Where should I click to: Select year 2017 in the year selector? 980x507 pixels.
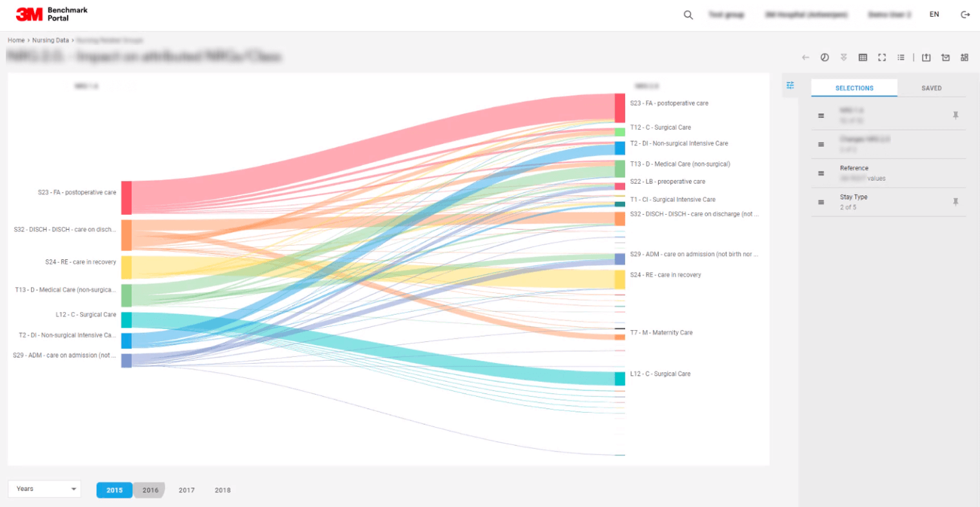coord(186,490)
